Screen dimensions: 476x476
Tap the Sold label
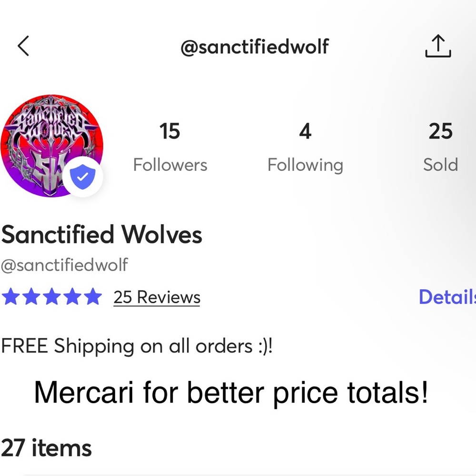tap(440, 165)
